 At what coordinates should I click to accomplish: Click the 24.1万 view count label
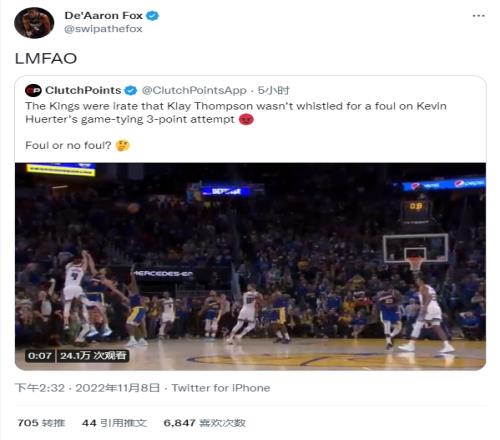click(93, 356)
